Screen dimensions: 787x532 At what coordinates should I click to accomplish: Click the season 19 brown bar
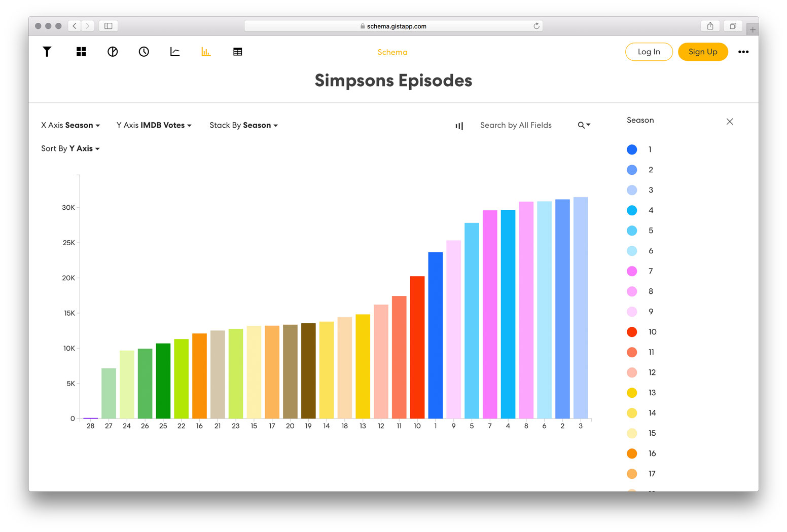(308, 371)
